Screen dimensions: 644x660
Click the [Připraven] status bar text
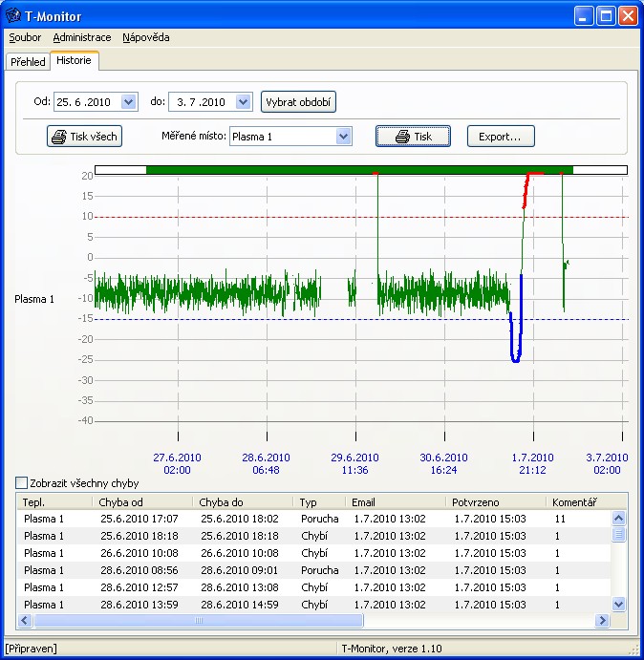[x=31, y=649]
